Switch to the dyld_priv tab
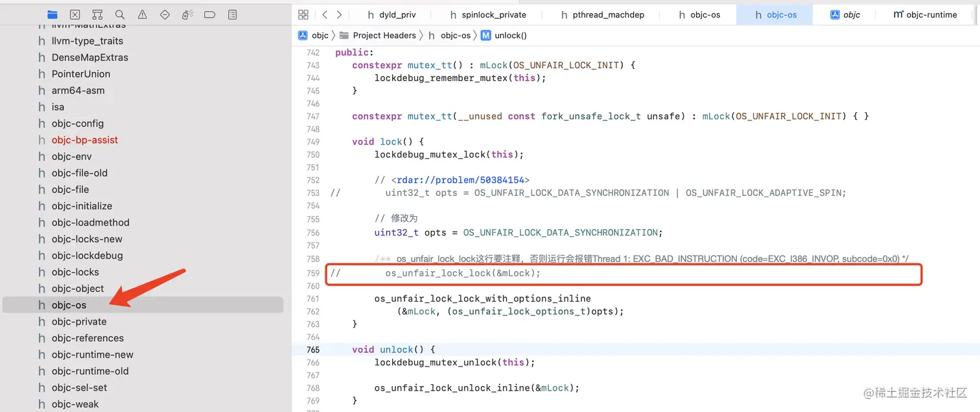This screenshot has height=412, width=980. pyautogui.click(x=391, y=14)
